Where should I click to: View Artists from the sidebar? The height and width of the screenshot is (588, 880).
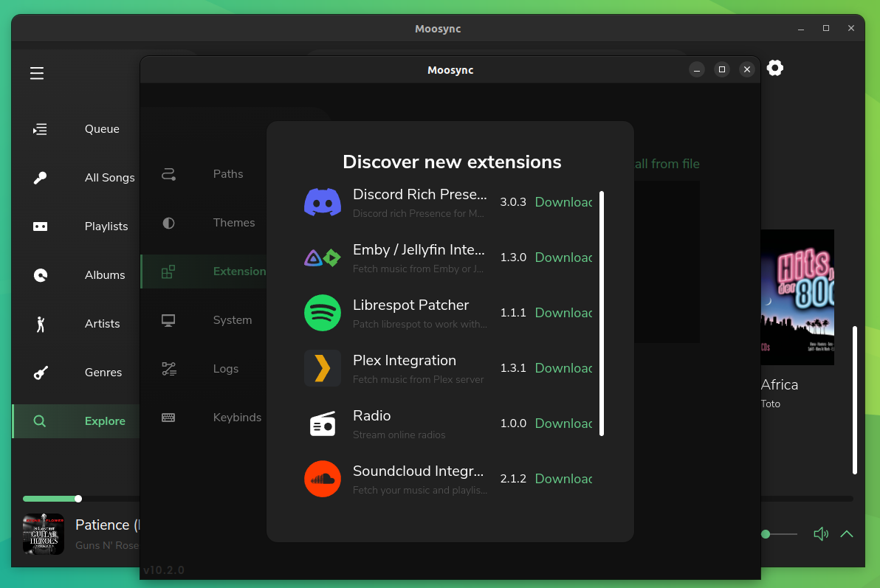point(39,323)
